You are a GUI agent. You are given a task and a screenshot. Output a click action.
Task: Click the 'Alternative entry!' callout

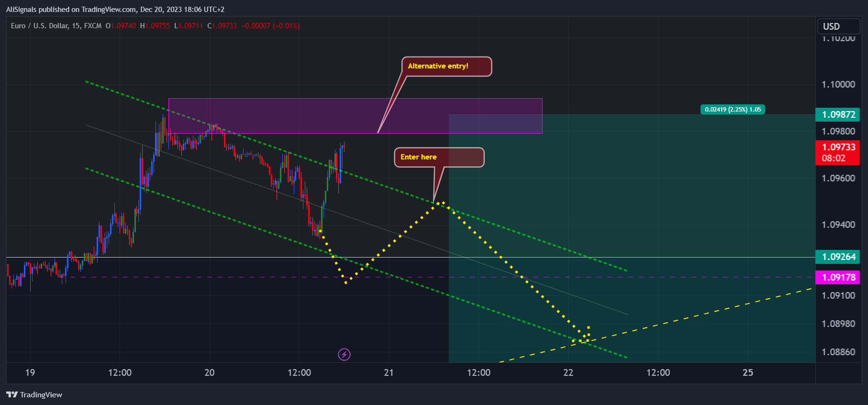tap(446, 67)
